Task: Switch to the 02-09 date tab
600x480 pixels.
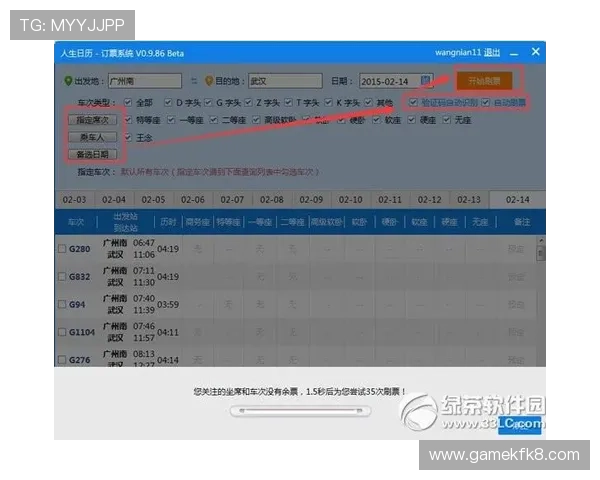Action: point(311,199)
